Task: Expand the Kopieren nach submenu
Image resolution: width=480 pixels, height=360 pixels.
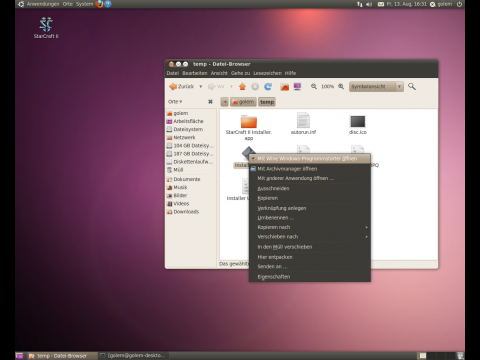Action: pyautogui.click(x=310, y=227)
